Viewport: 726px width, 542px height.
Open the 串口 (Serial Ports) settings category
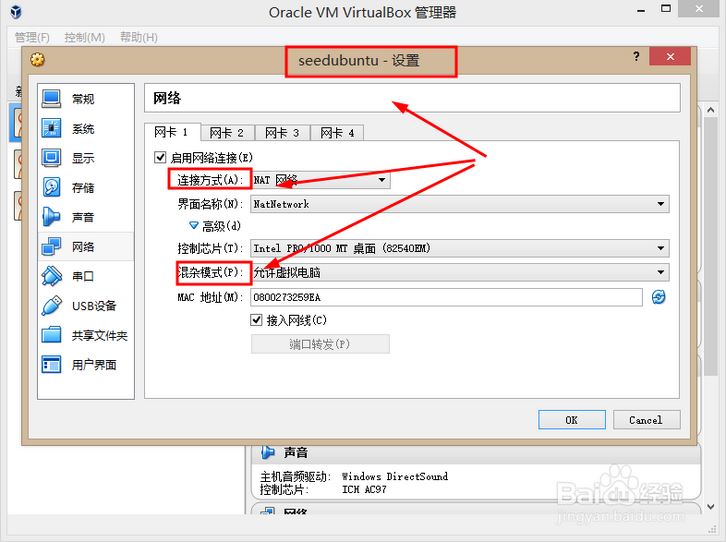pos(86,276)
